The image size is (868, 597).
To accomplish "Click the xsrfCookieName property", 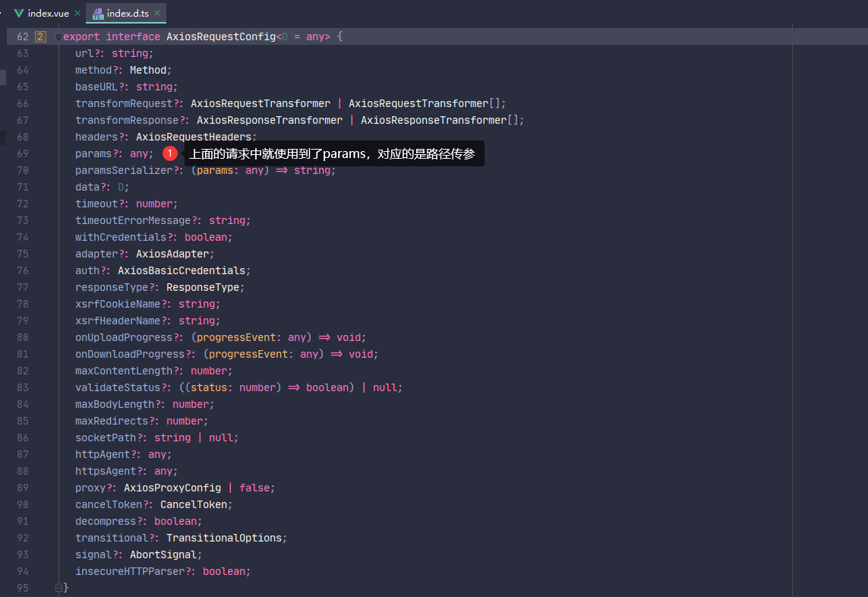I will coord(118,304).
